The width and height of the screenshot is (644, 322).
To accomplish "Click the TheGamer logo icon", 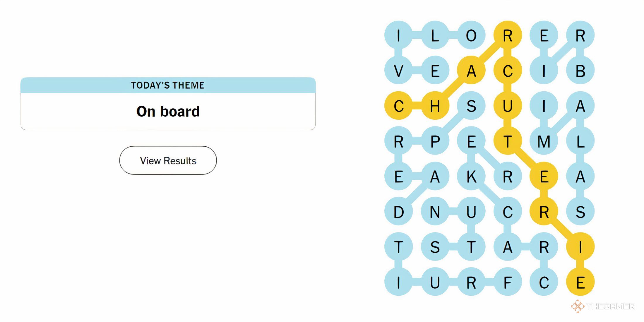I will click(577, 306).
